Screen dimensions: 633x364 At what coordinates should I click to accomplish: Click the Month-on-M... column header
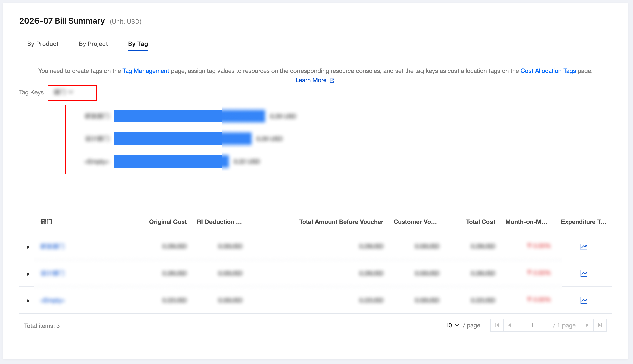point(526,222)
